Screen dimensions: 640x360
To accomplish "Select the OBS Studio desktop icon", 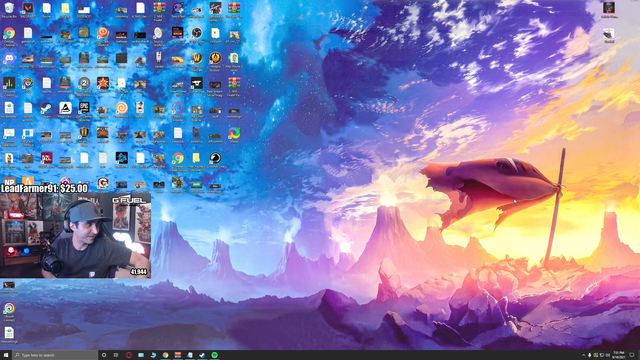I will (197, 35).
